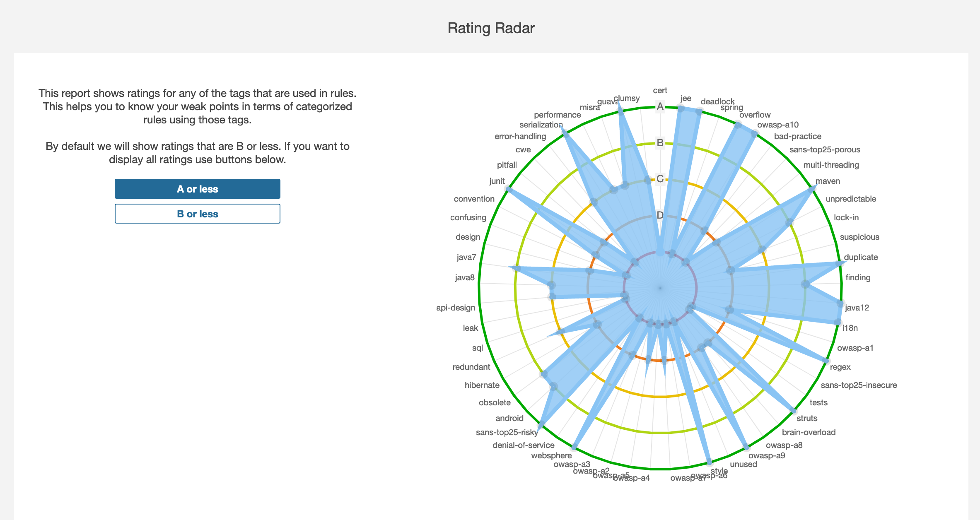
Task: Click the 'owasp-a8' axis label
Action: (x=784, y=445)
